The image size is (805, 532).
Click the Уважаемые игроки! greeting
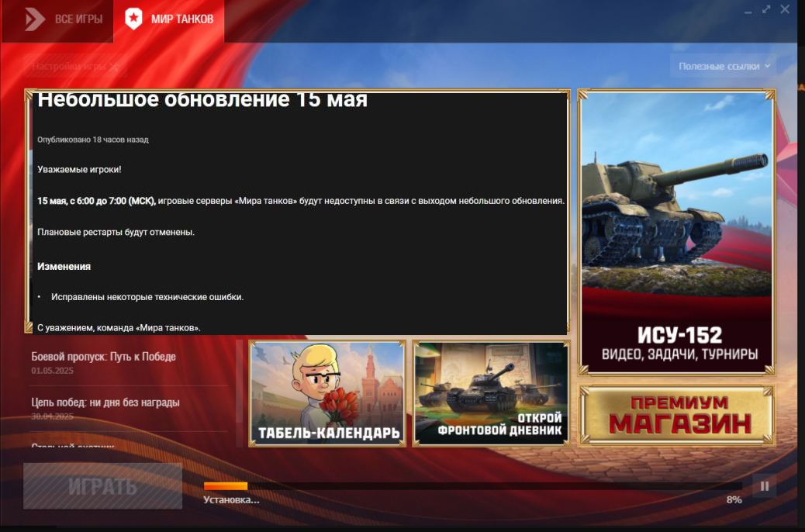[x=80, y=170]
